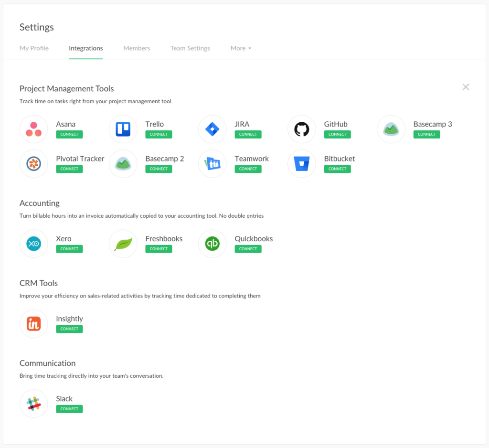Click the Insightly CRM icon
Screen dimensions: 489x448
[33, 323]
